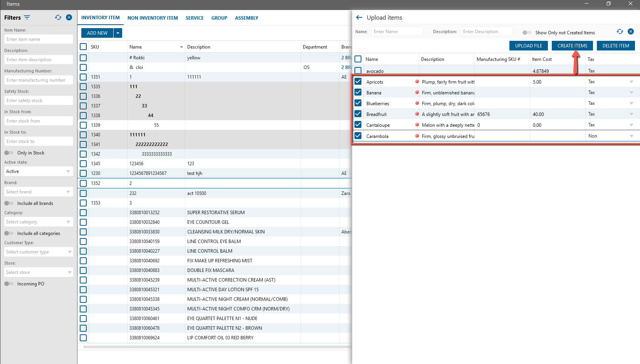
Task: Close the Upload items panel
Action: coord(631,32)
